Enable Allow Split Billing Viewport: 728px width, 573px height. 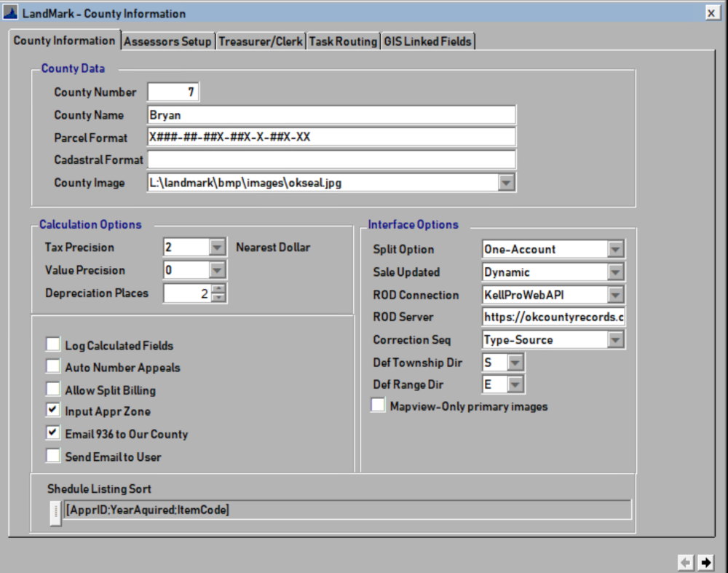(52, 388)
